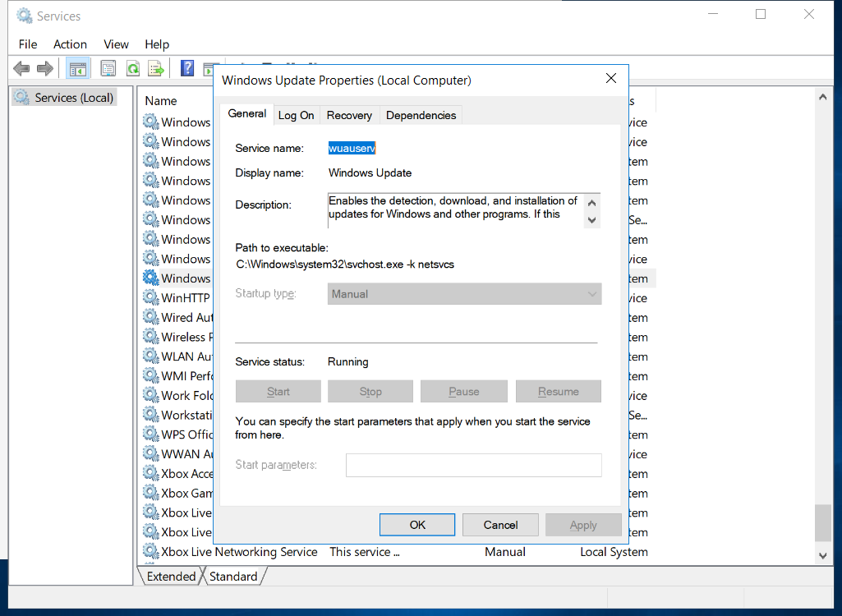Screen dimensions: 842x616
Task: Switch to the General tab
Action: [247, 114]
